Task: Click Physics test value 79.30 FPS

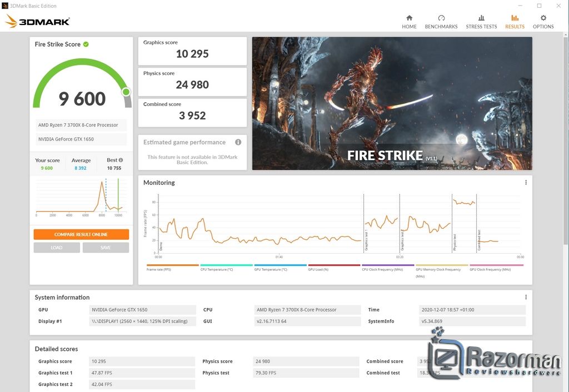Action: pos(306,373)
